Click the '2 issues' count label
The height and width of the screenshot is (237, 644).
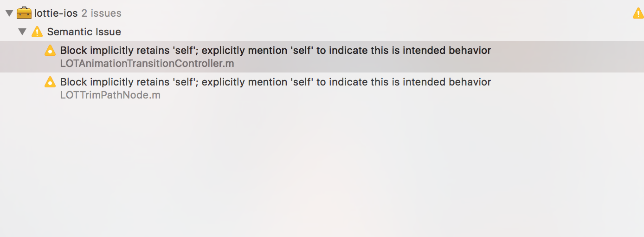tap(102, 13)
